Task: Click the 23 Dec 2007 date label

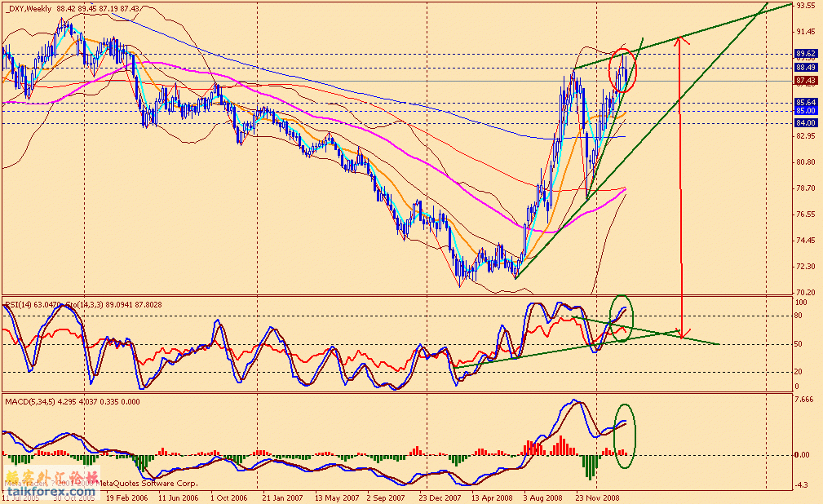Action: [x=440, y=497]
